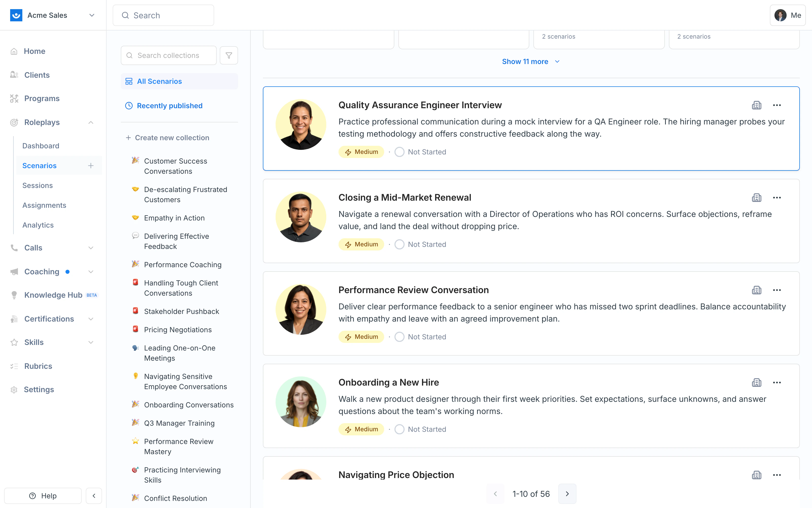Screen dimensions: 812x508
Task: Click the Not Started circle on Onboarding a New Hire
Action: [x=399, y=429]
